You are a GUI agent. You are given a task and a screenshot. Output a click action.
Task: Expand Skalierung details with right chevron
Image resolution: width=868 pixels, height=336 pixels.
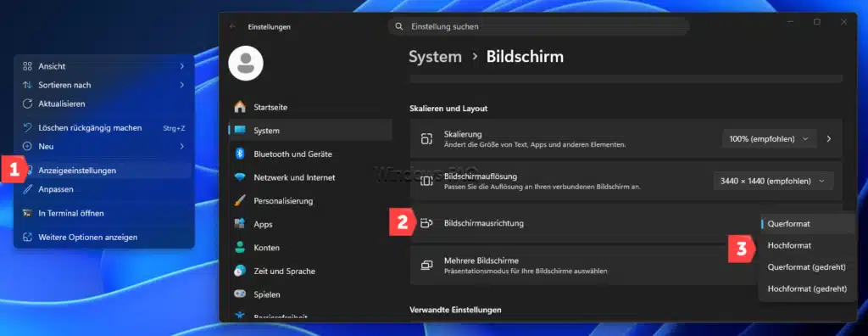pyautogui.click(x=829, y=138)
